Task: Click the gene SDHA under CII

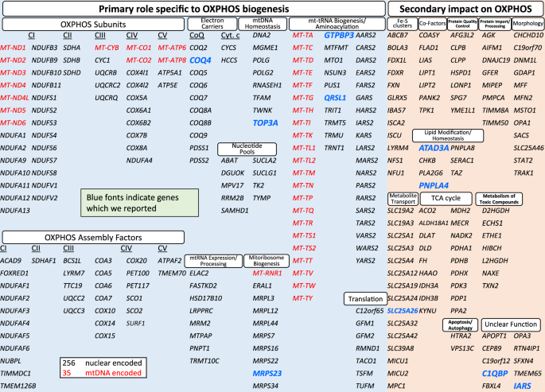Action: pyautogui.click(x=72, y=48)
